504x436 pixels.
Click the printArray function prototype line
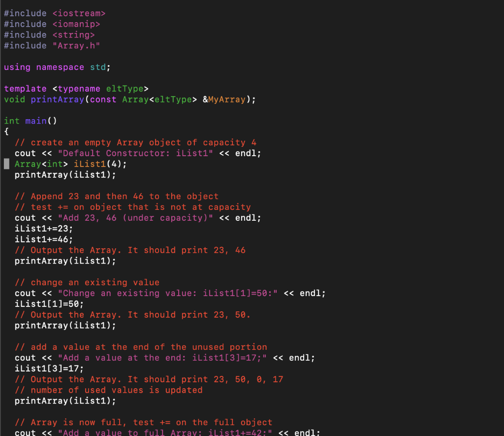pos(130,100)
